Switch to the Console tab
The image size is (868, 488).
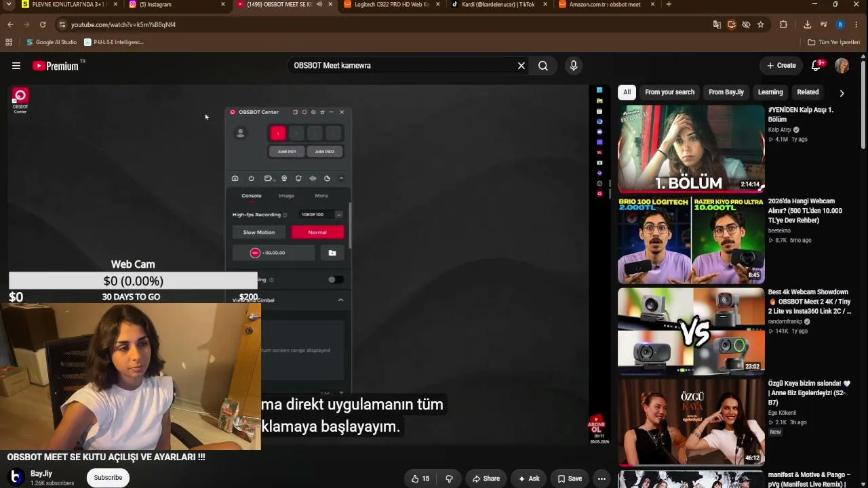pyautogui.click(x=252, y=196)
